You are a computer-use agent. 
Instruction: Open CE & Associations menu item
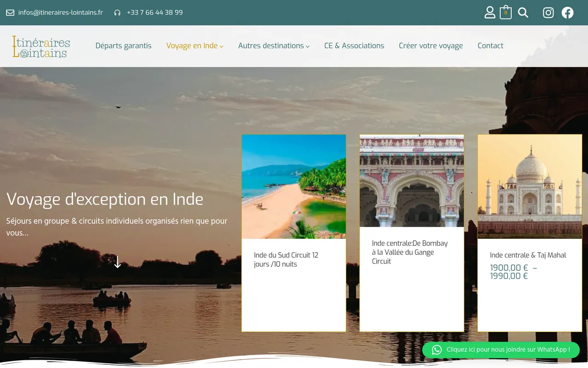pos(354,46)
